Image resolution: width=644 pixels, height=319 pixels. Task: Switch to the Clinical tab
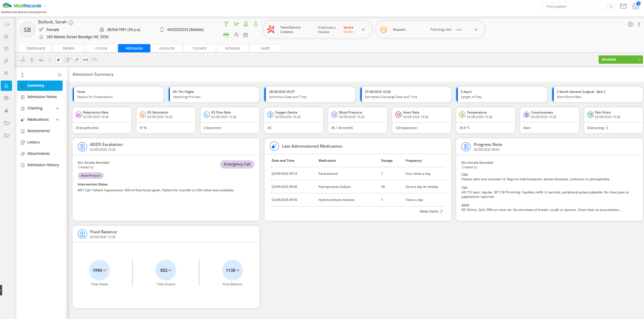(x=101, y=48)
